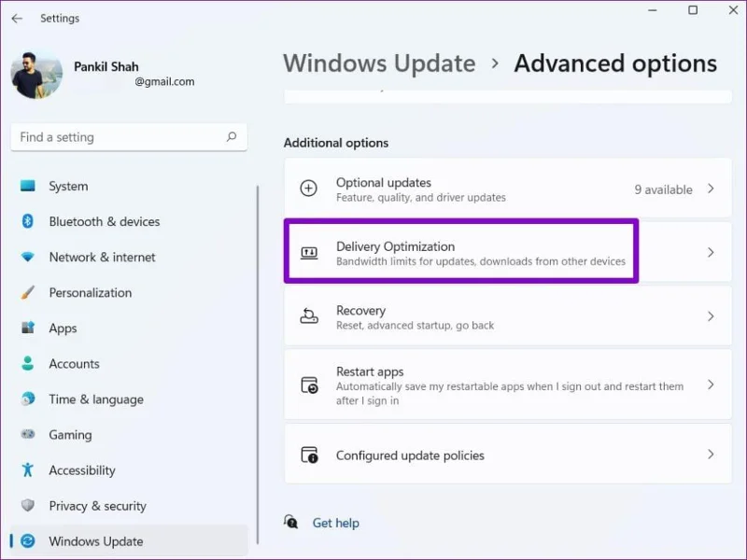Click the System monitor icon
Image resolution: width=747 pixels, height=560 pixels.
(28, 186)
